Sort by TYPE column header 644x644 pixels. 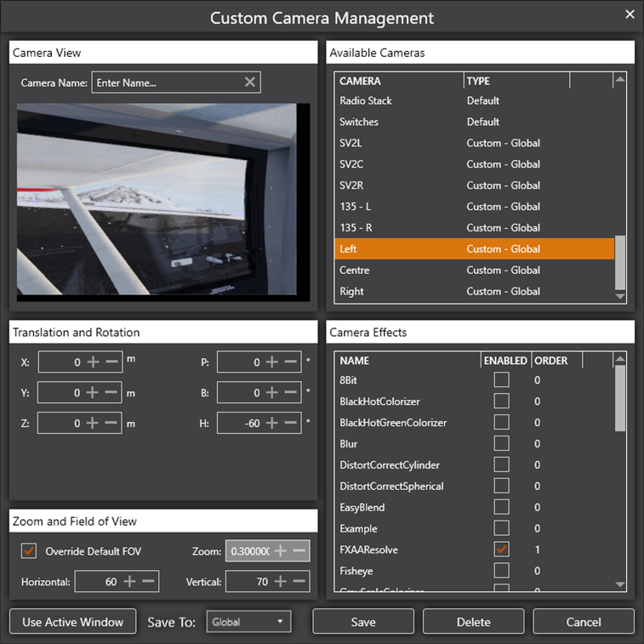(517, 81)
